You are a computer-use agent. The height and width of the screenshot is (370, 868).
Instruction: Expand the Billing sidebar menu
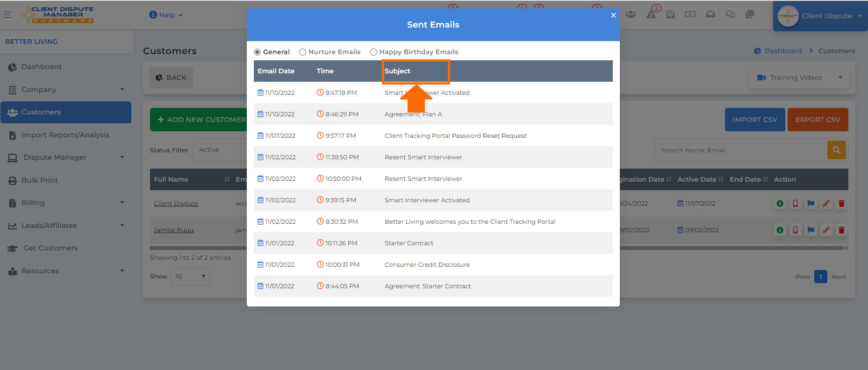65,203
